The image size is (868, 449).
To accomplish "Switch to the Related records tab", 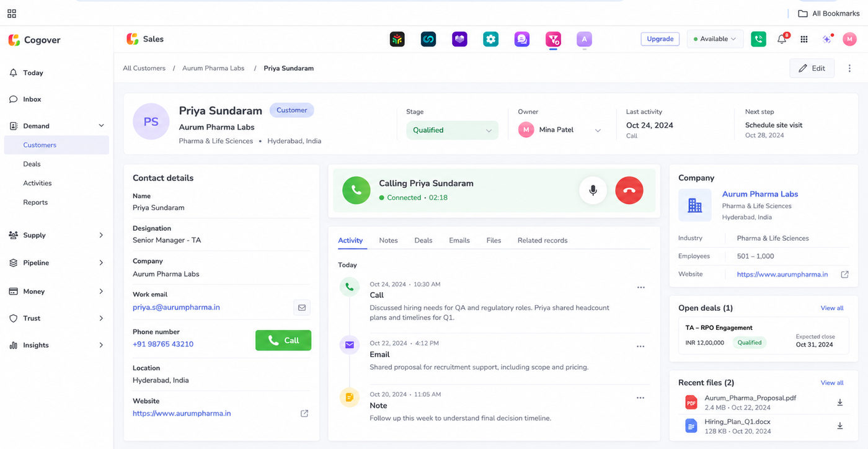I will (542, 241).
